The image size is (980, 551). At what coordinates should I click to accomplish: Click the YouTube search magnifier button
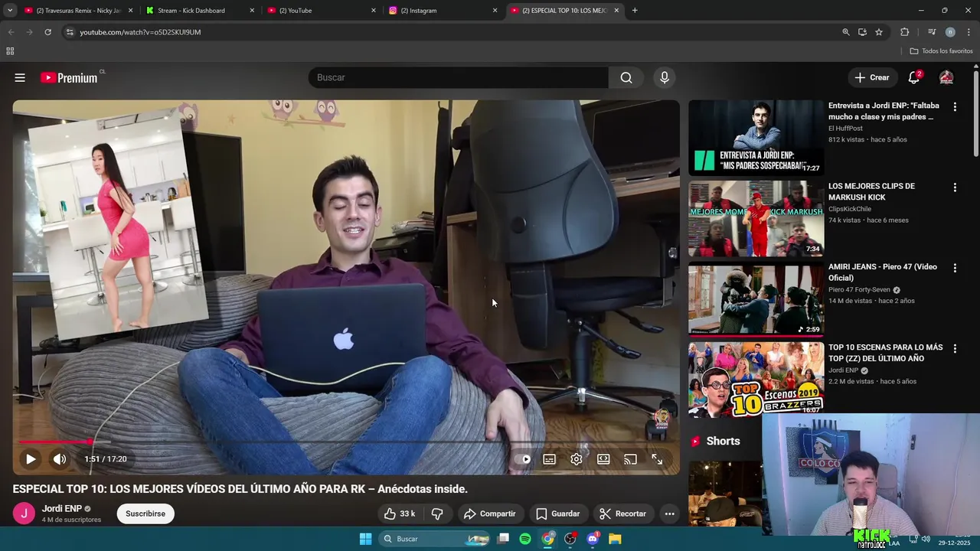coord(626,77)
